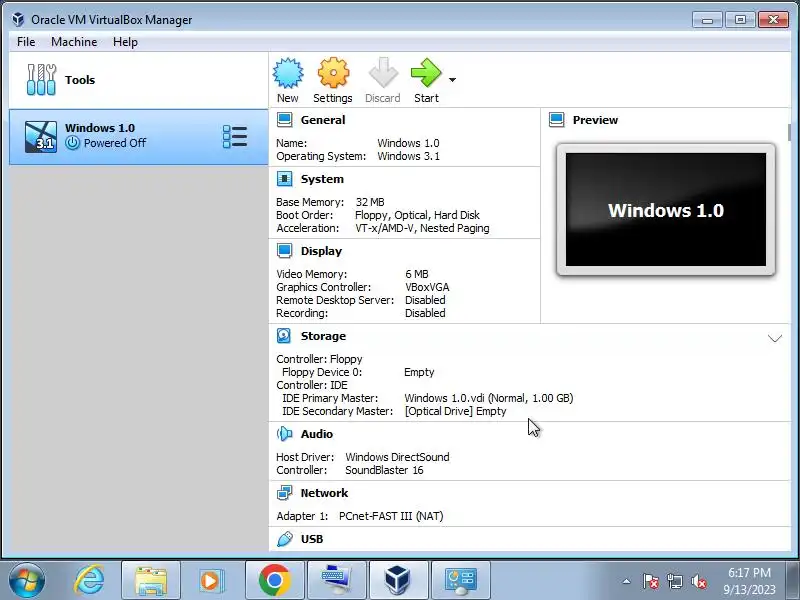This screenshot has width=800, height=600.
Task: Open Windows Explorer folder in taskbar
Action: 151,581
